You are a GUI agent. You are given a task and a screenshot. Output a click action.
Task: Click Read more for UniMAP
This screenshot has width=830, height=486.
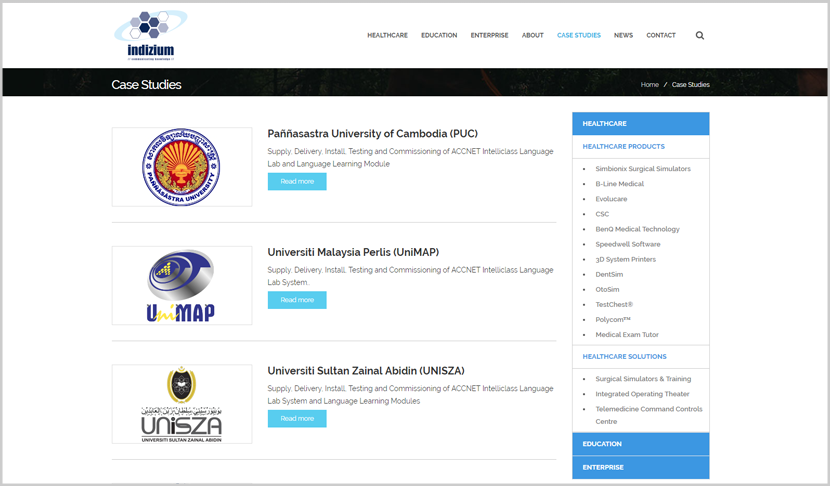(x=297, y=300)
